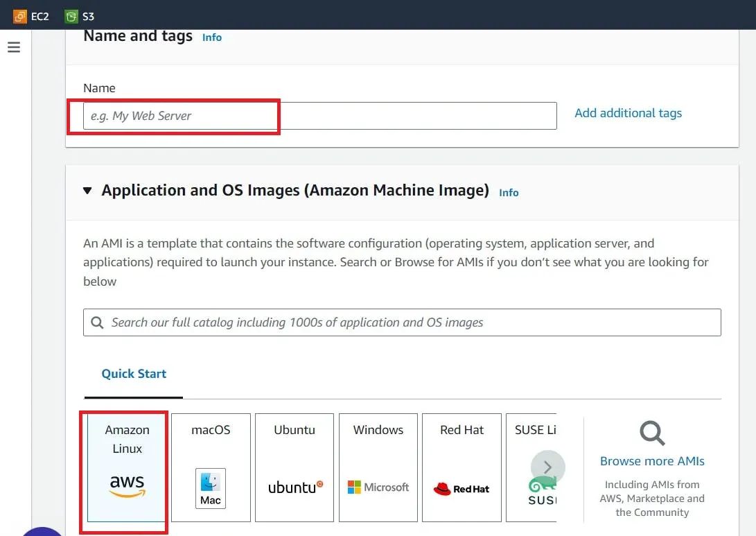Open the navigation sidebar hamburger menu
The image size is (756, 536).
[14, 46]
